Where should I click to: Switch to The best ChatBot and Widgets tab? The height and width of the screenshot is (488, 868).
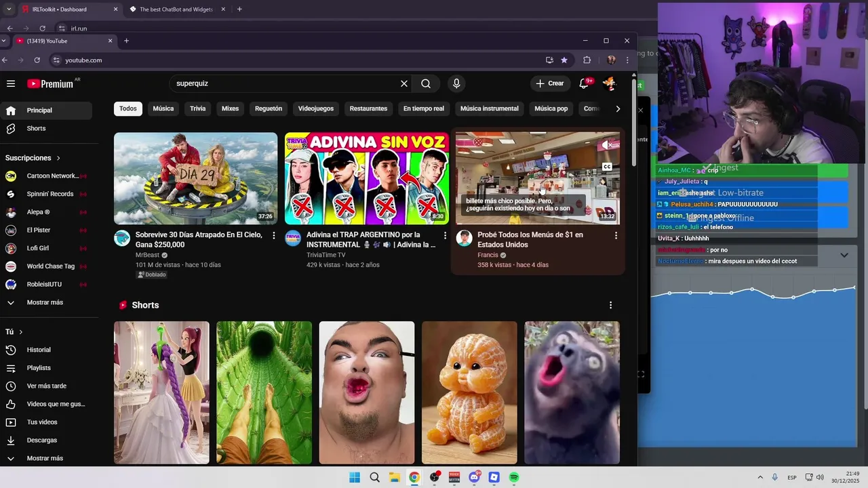(178, 9)
